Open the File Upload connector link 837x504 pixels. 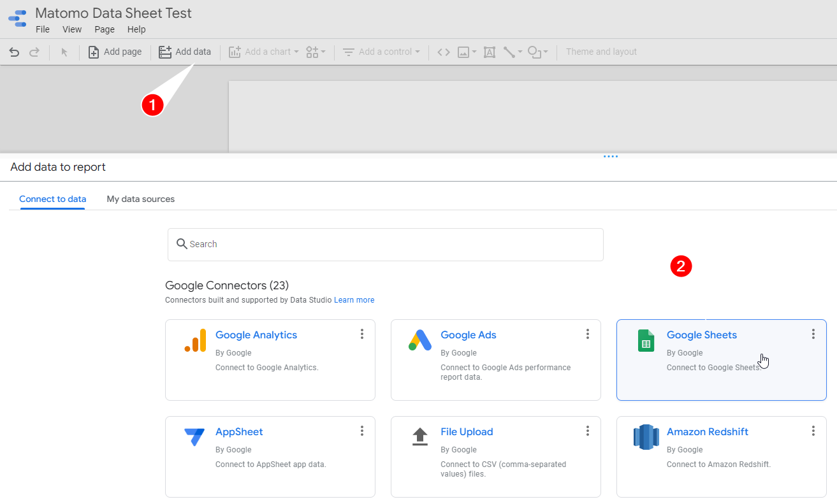pos(467,432)
